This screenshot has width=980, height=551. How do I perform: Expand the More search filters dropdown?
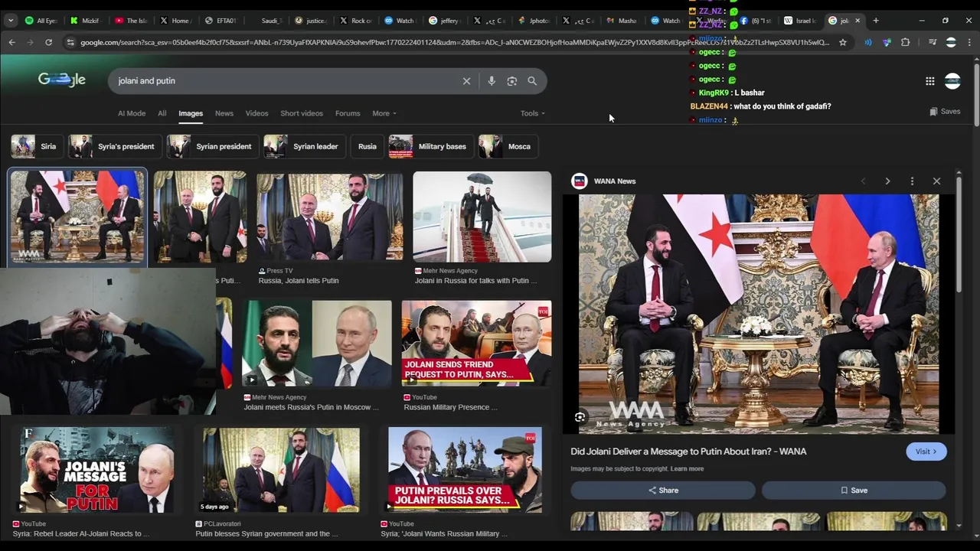click(384, 113)
